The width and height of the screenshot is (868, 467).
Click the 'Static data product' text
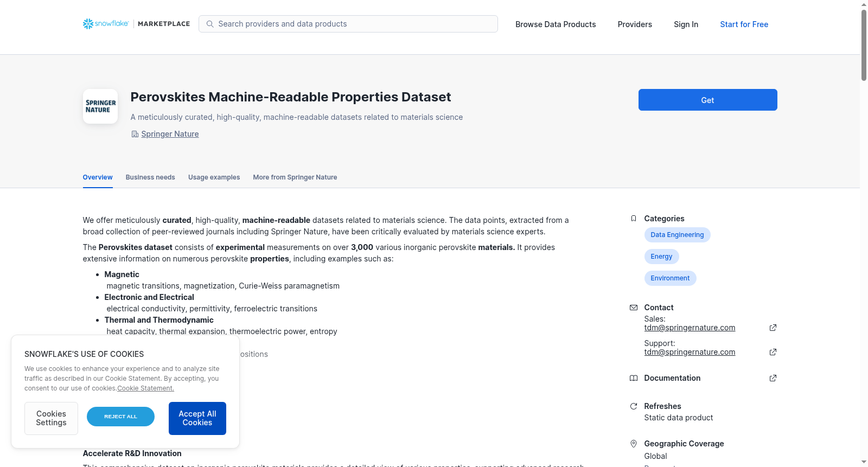coord(678,418)
